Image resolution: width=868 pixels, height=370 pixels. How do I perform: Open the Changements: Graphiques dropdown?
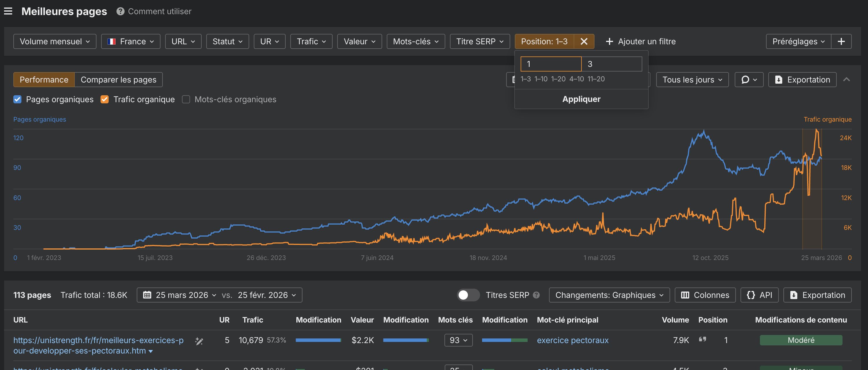[609, 295]
